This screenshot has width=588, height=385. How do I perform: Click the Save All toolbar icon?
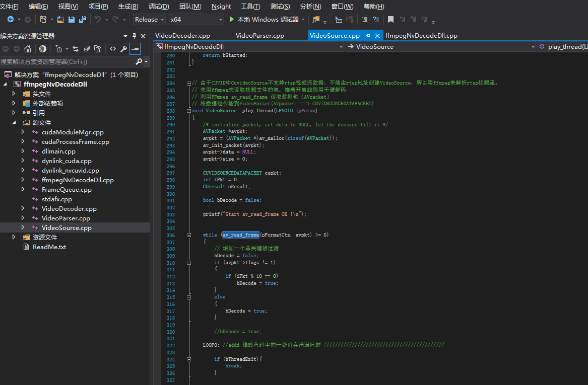click(82, 20)
